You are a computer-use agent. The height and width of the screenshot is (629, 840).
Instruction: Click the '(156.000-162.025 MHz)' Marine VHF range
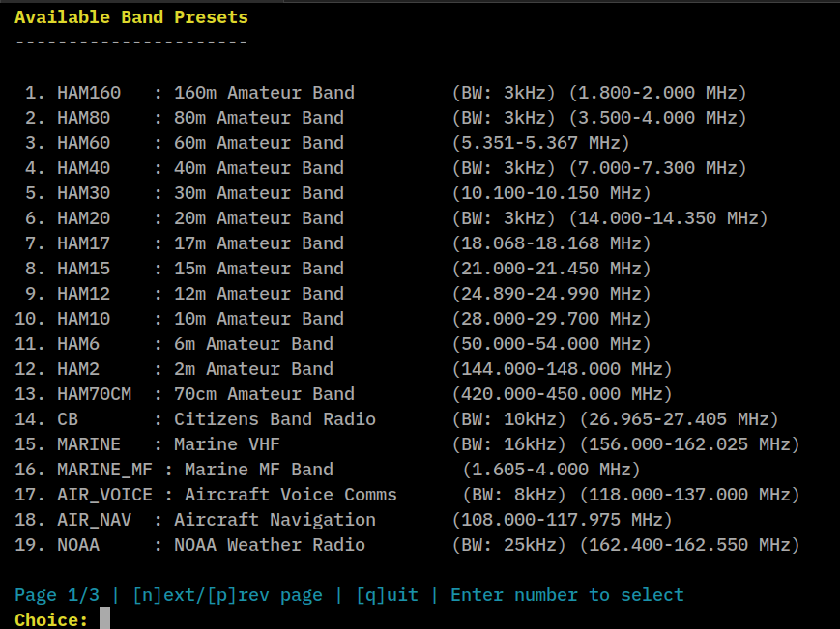pyautogui.click(x=690, y=444)
